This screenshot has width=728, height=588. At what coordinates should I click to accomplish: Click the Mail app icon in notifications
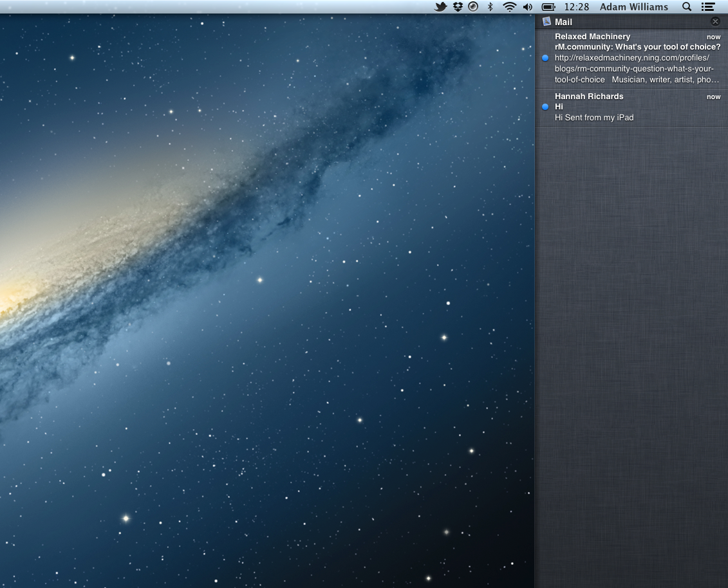click(x=546, y=21)
